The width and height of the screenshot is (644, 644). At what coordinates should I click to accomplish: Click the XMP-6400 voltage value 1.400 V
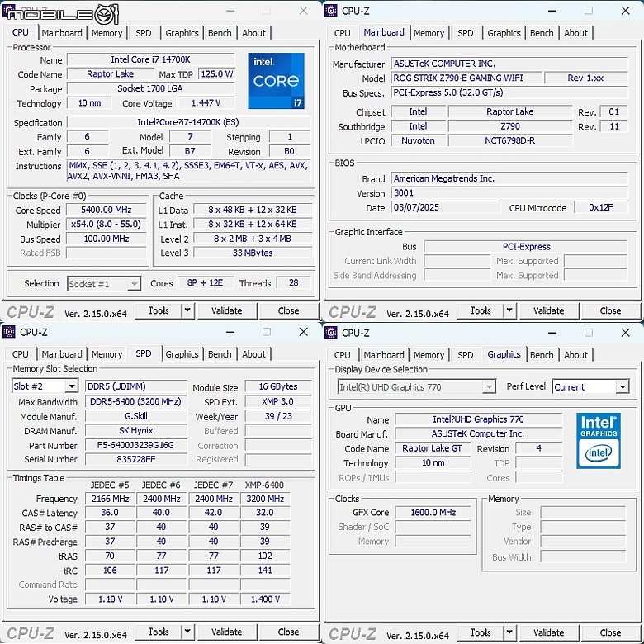coord(265,599)
